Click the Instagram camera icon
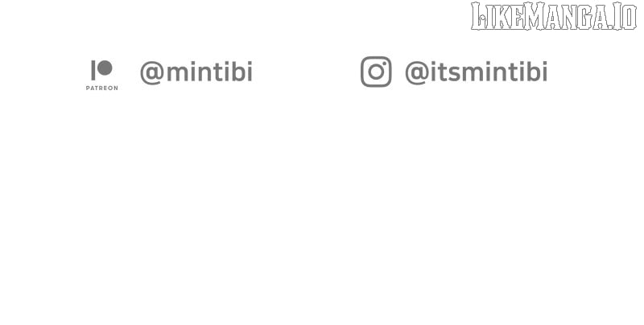Viewport: 644px width, 325px height. click(x=376, y=72)
